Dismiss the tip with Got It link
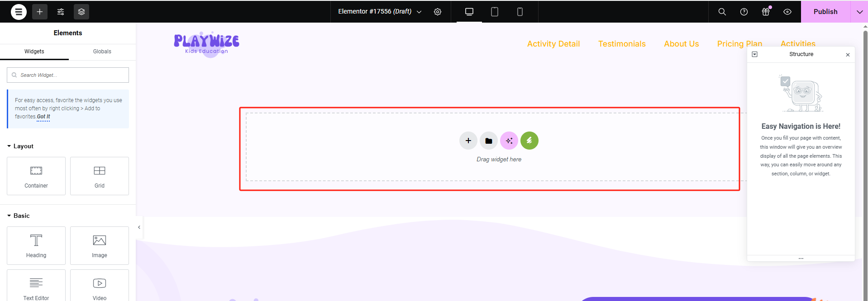 pyautogui.click(x=43, y=117)
